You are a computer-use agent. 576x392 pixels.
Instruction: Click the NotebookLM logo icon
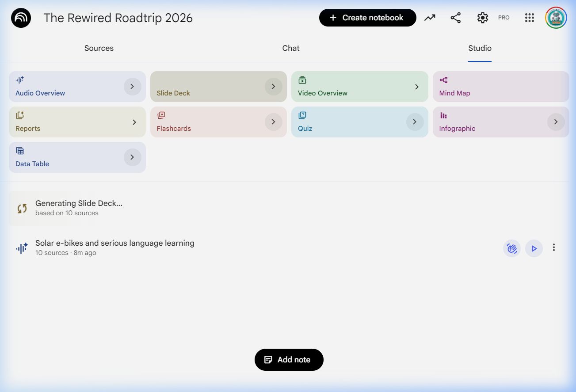21,18
